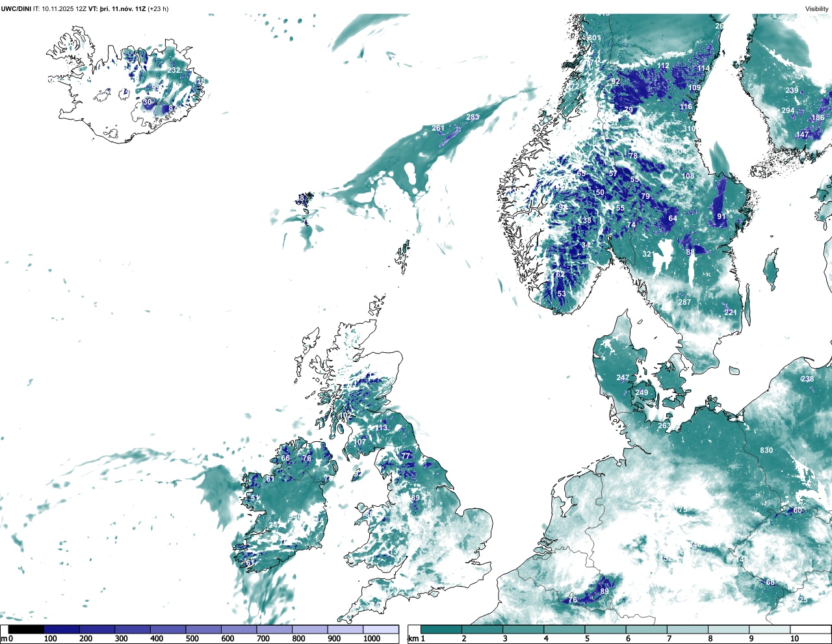Click the '294' value over Finland

tap(788, 110)
